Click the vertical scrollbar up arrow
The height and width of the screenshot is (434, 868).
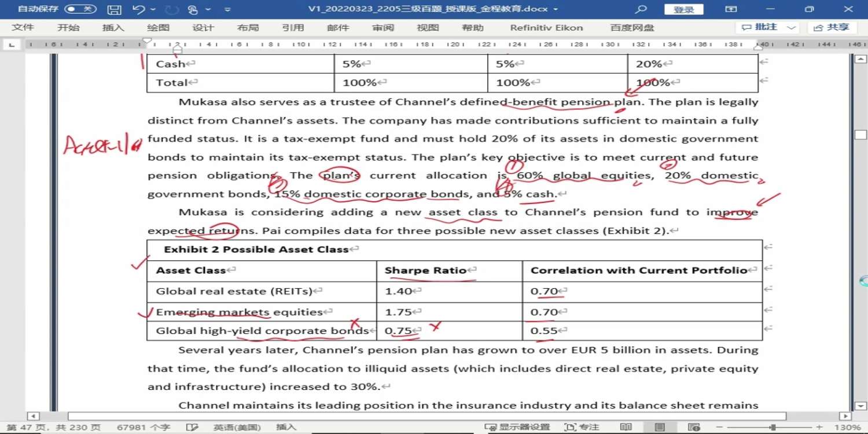point(861,59)
